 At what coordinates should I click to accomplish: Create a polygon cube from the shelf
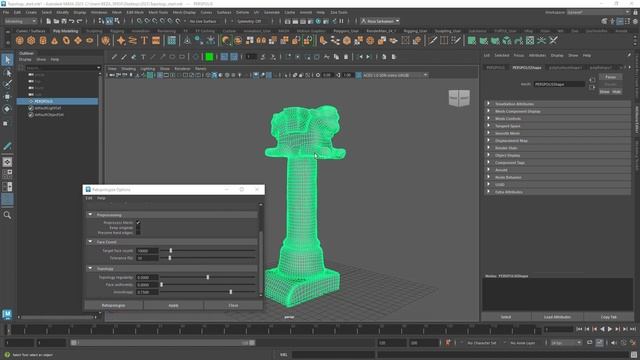pos(31,40)
